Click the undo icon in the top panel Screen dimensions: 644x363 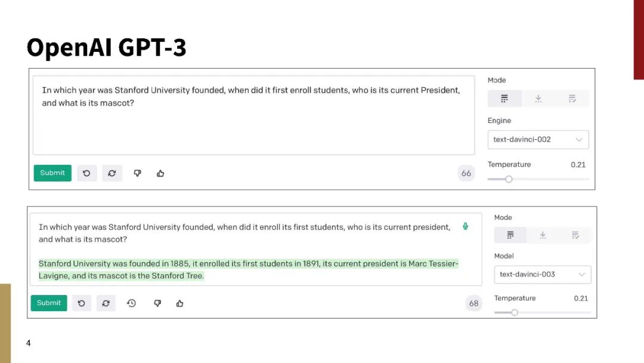pyautogui.click(x=86, y=173)
